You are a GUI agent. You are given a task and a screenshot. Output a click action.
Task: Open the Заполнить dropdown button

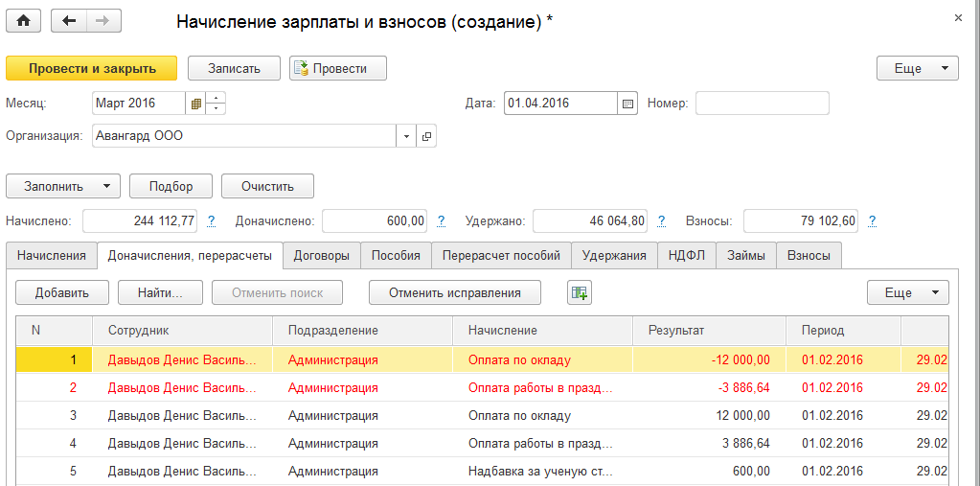point(62,186)
